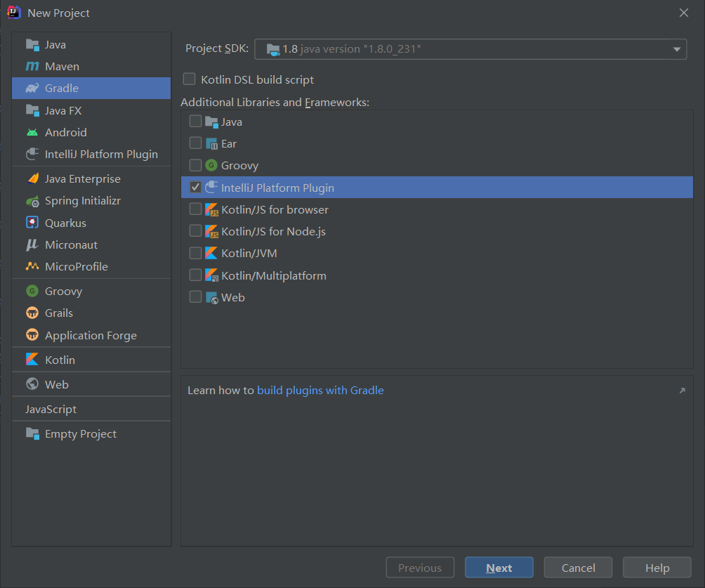Select the Quarkus icon in project list
The height and width of the screenshot is (588, 705).
pos(32,223)
